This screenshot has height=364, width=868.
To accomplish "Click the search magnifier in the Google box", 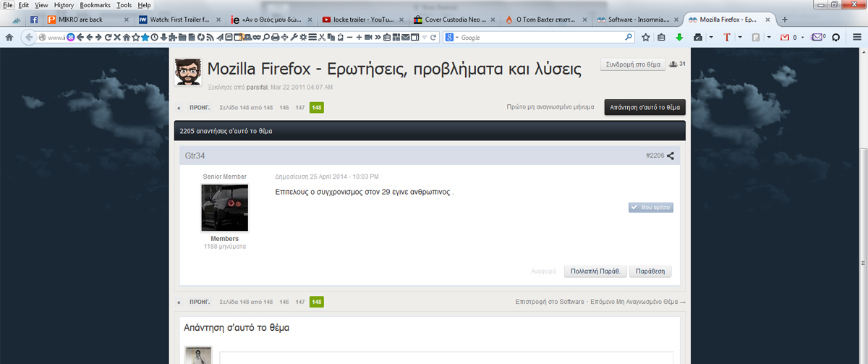I will [x=628, y=37].
